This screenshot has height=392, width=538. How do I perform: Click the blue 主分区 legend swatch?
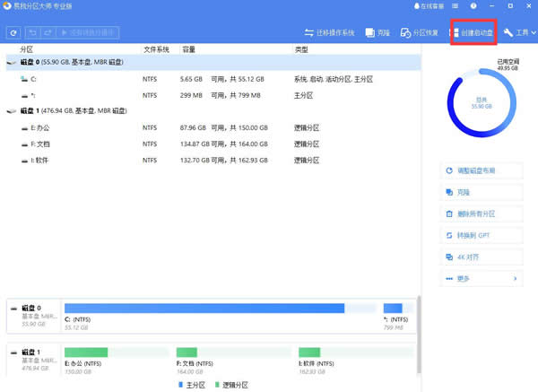(x=180, y=385)
